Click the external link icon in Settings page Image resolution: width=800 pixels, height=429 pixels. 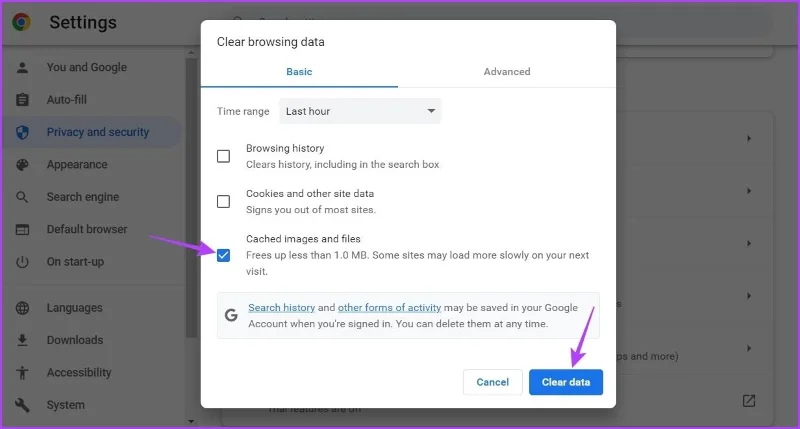[748, 401]
